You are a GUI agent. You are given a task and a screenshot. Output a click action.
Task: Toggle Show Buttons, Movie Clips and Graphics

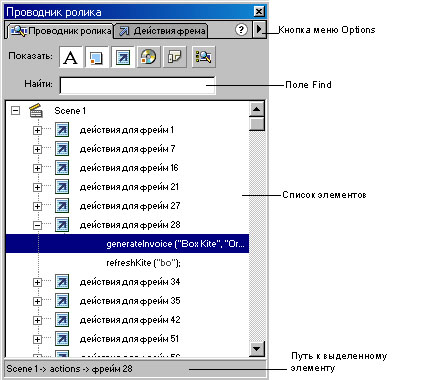(97, 57)
